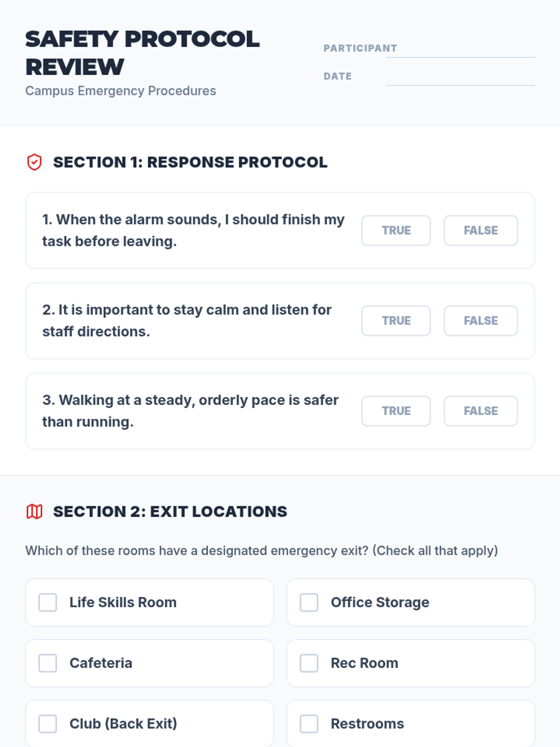The image size is (560, 747).
Task: Click the Section 2: Exit Locations heading
Action: coord(170,512)
